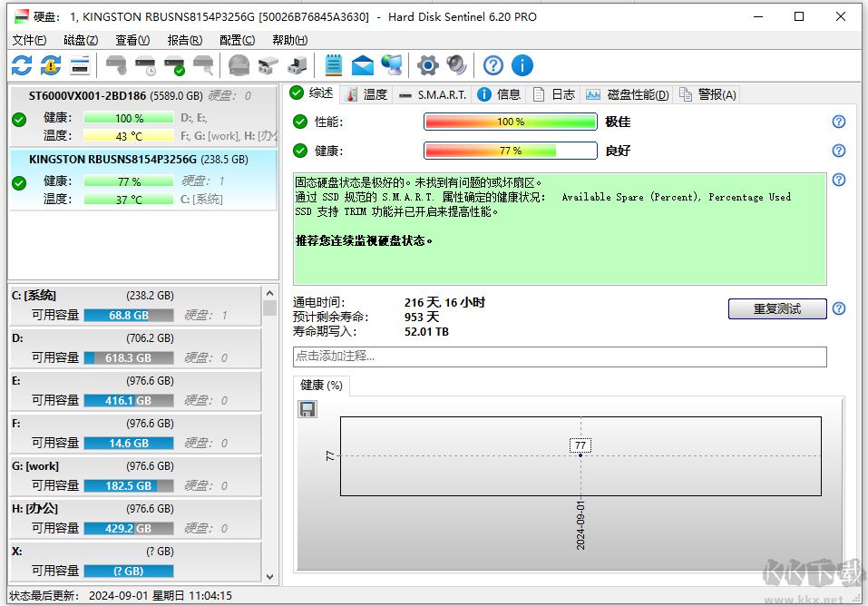
Task: Click help icon beside the 性能 bar
Action: [x=838, y=122]
